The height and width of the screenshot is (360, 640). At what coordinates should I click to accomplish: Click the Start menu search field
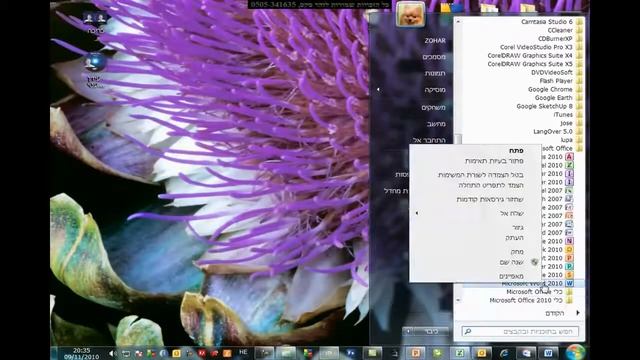point(520,331)
